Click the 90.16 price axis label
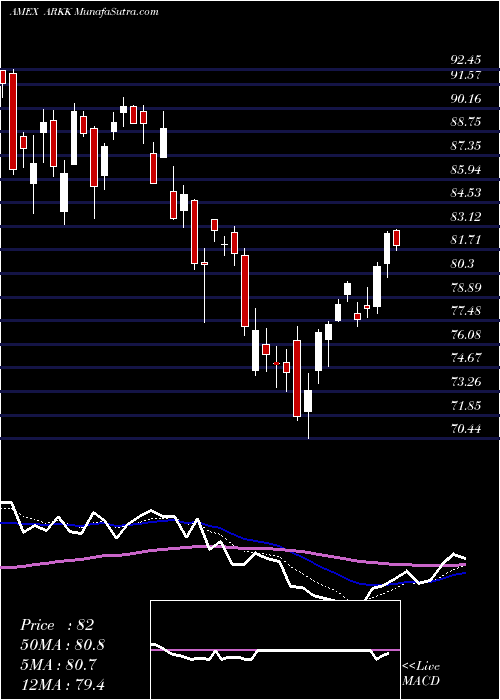This screenshot has height=700, width=500. coord(466,99)
